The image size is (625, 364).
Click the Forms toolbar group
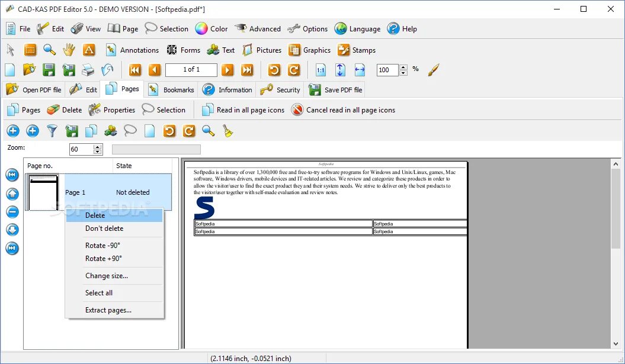click(x=184, y=50)
